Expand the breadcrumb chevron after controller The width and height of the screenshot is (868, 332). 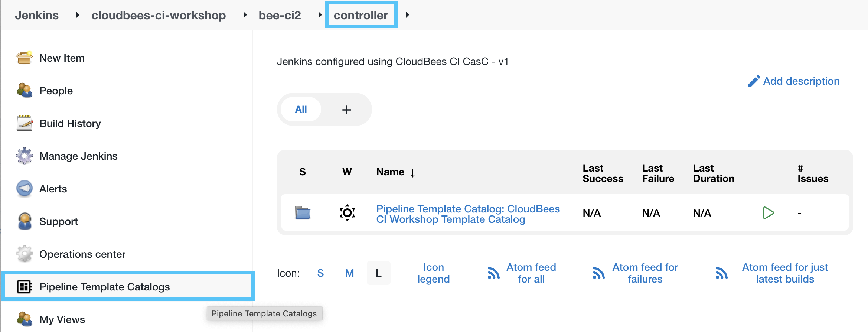408,15
